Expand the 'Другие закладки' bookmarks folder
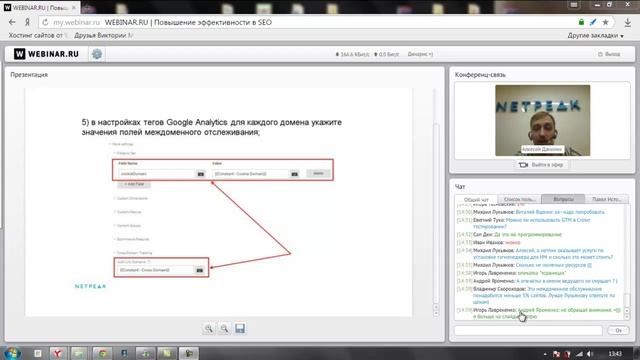The height and width of the screenshot is (360, 640). point(596,36)
